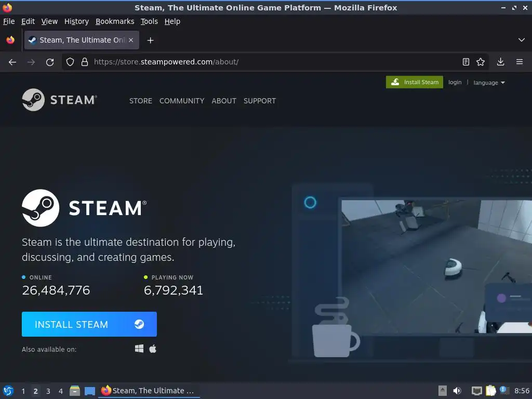View site security padlock info
The width and height of the screenshot is (532, 399).
click(x=85, y=62)
